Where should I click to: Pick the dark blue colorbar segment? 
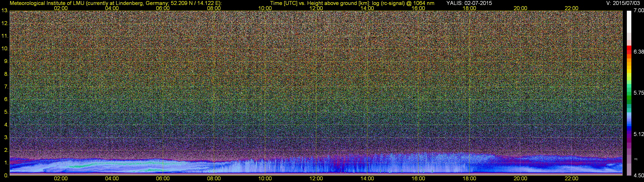[x=629, y=129]
